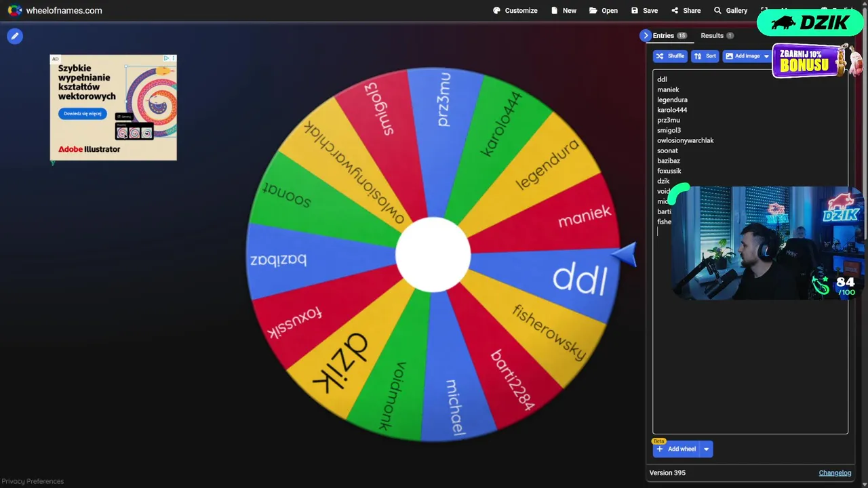Image resolution: width=868 pixels, height=488 pixels.
Task: Click the Share icon in toolbar
Action: pos(674,10)
